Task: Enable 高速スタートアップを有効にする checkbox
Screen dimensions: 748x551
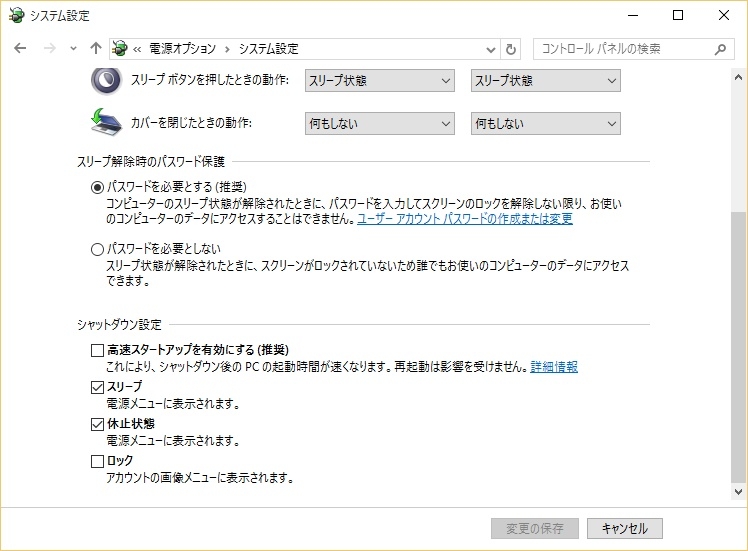Action: point(97,350)
